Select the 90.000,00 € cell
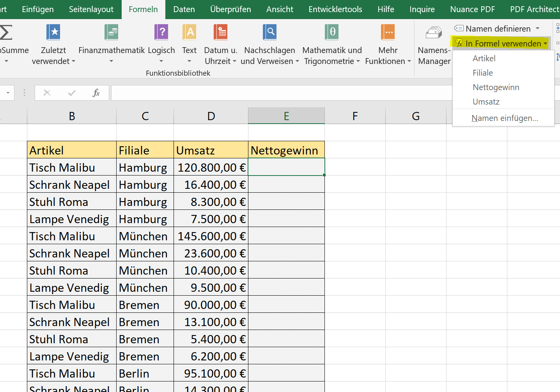The width and height of the screenshot is (560, 392). (x=211, y=304)
